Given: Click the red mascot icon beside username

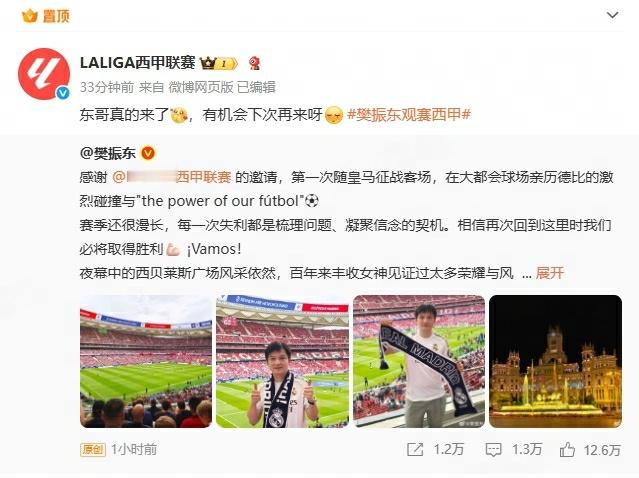Looking at the screenshot, I should [x=255, y=64].
